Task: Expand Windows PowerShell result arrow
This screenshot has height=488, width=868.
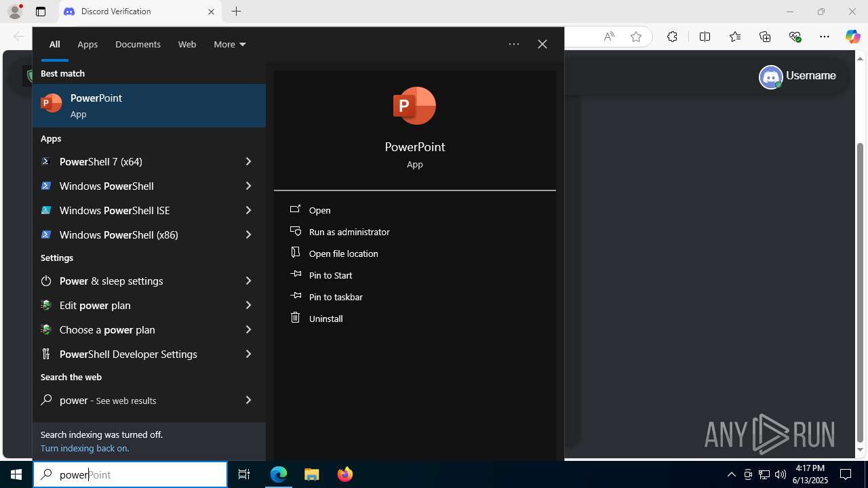Action: click(x=248, y=186)
